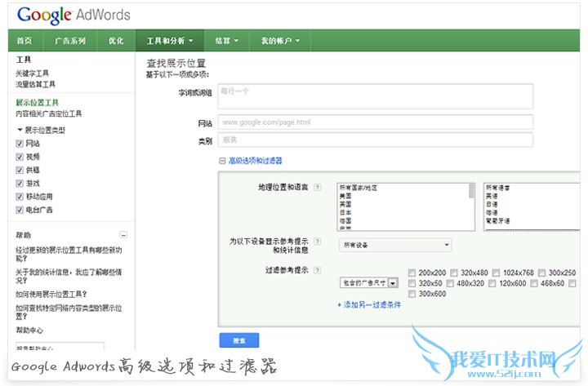Check the 300x250 ad size checkbox
588x386 pixels.
[x=541, y=273]
